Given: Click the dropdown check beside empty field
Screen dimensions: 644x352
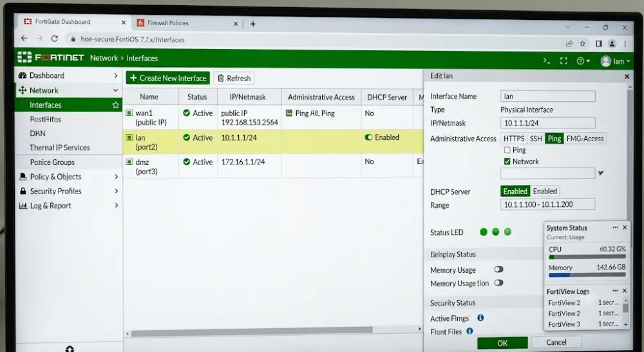Looking at the screenshot, I should click(x=601, y=173).
